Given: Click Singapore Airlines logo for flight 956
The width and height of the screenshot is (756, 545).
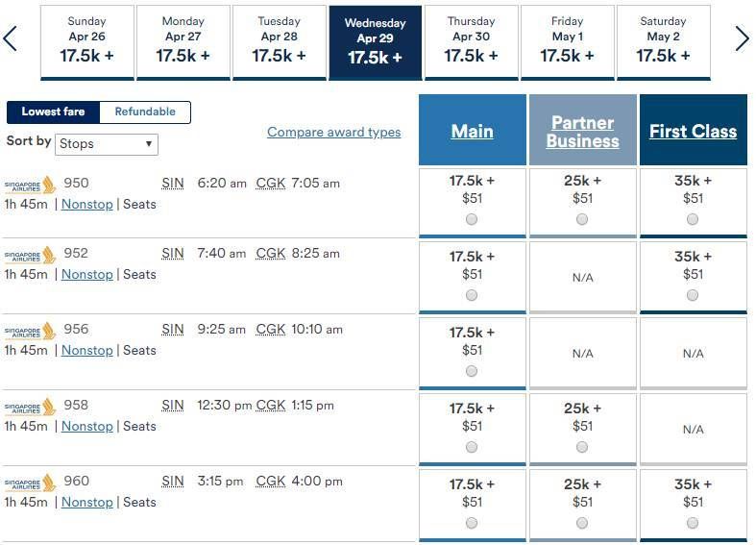Looking at the screenshot, I should (x=30, y=331).
